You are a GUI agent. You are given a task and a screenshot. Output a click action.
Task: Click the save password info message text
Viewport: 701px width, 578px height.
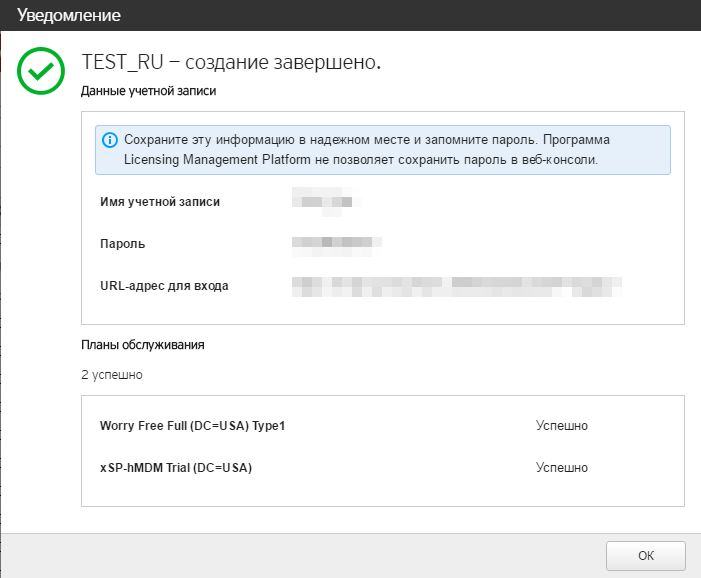[367, 140]
